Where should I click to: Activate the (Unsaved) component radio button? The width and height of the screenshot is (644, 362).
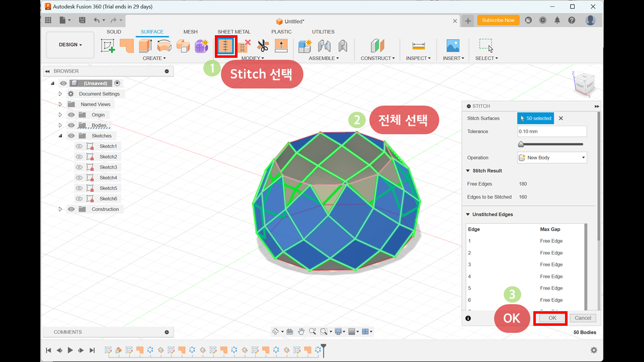tap(117, 83)
